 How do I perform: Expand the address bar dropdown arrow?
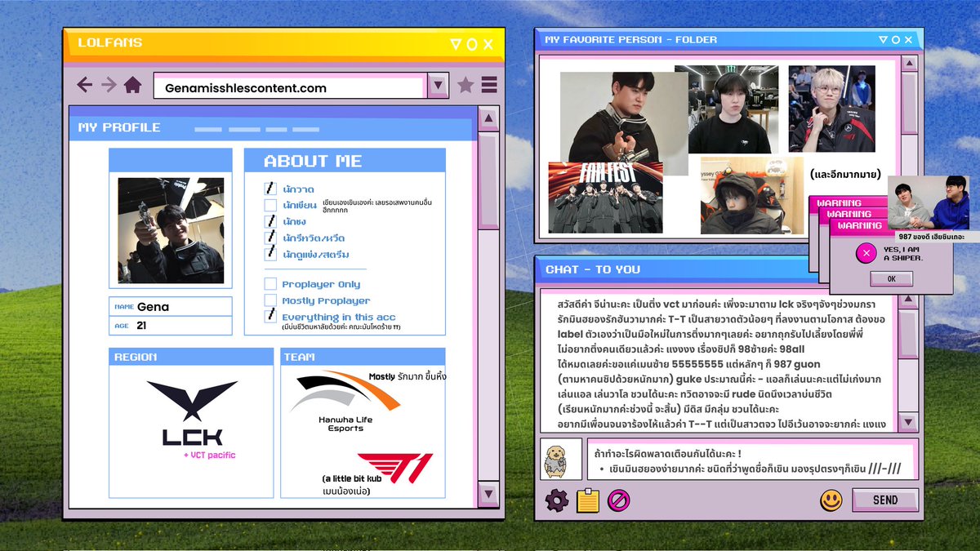pos(439,85)
